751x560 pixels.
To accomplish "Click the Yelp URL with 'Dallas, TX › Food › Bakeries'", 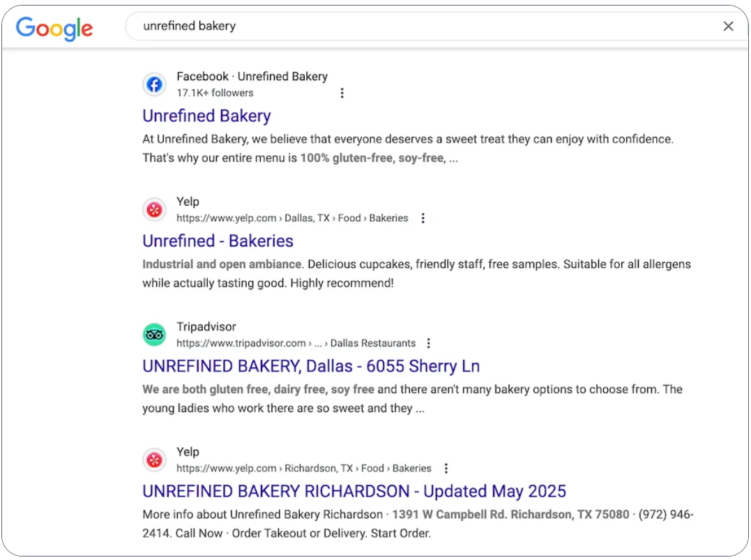I will (x=292, y=218).
